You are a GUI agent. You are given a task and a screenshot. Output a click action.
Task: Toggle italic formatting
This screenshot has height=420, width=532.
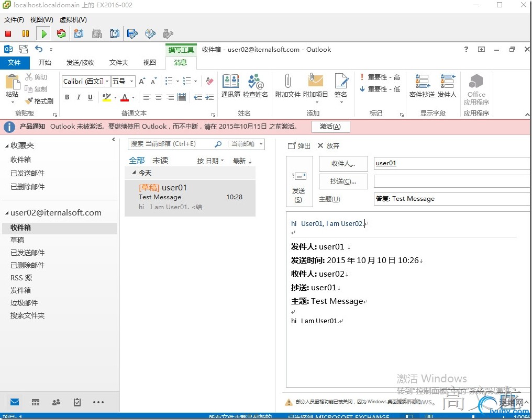click(x=79, y=97)
